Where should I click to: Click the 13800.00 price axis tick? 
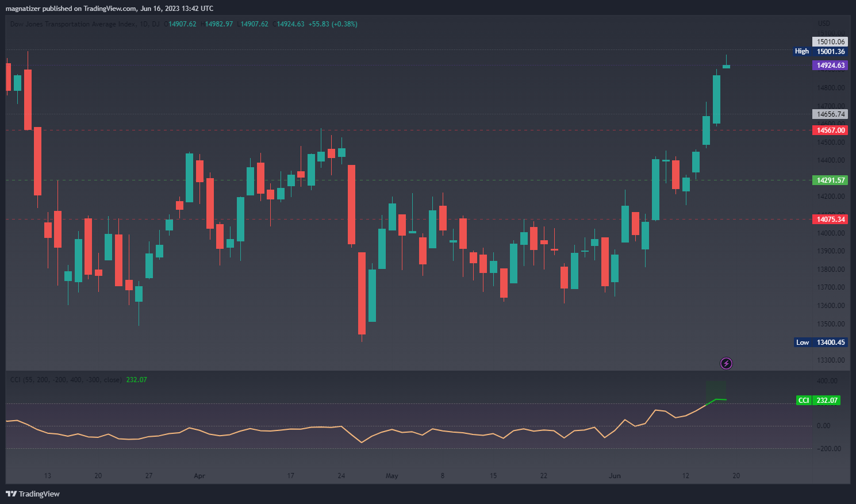tap(831, 270)
